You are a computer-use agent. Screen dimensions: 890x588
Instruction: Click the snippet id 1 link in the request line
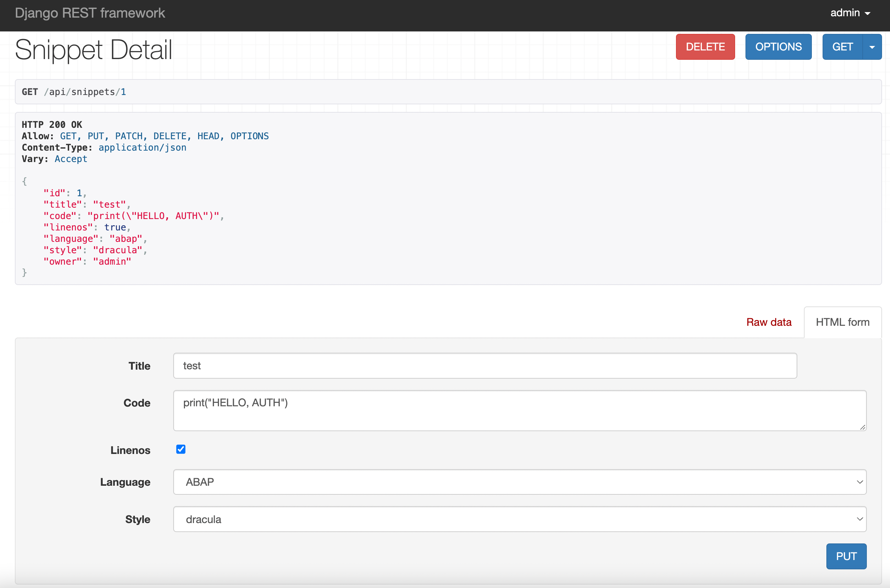123,92
